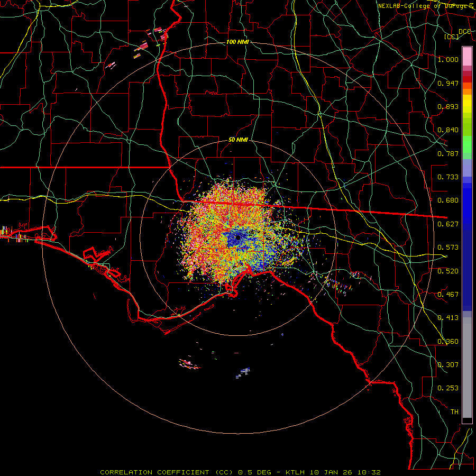Image resolution: width=476 pixels, height=476 pixels.
Task: Select the 0.627 color scale value
Action: click(448, 224)
